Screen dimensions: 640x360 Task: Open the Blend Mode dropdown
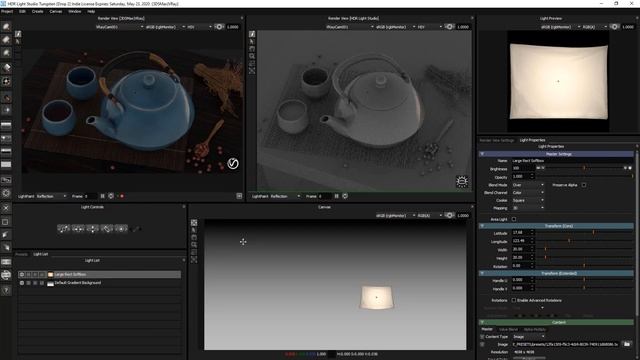[528, 185]
